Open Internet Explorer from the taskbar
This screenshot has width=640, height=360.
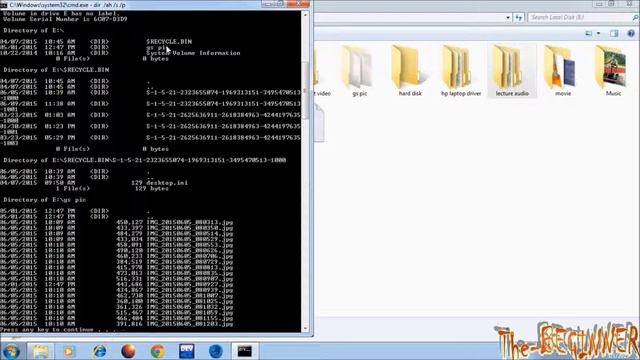(99, 351)
